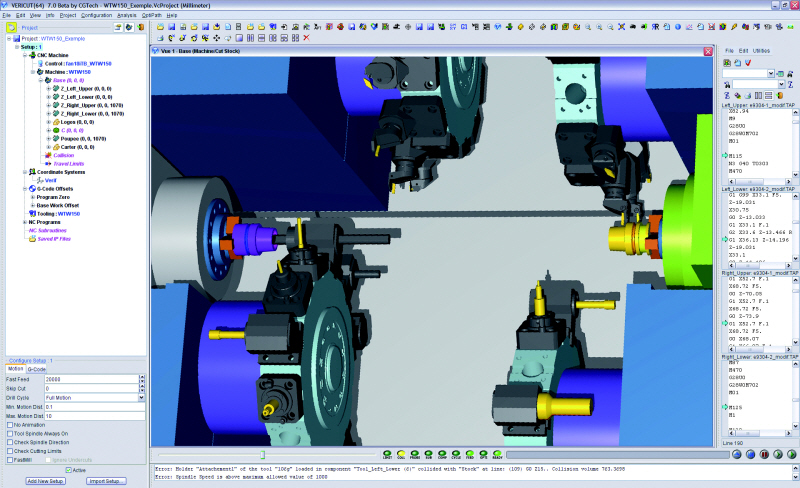This screenshot has height=488, width=800.
Task: Open the Configuration menu
Action: click(96, 15)
